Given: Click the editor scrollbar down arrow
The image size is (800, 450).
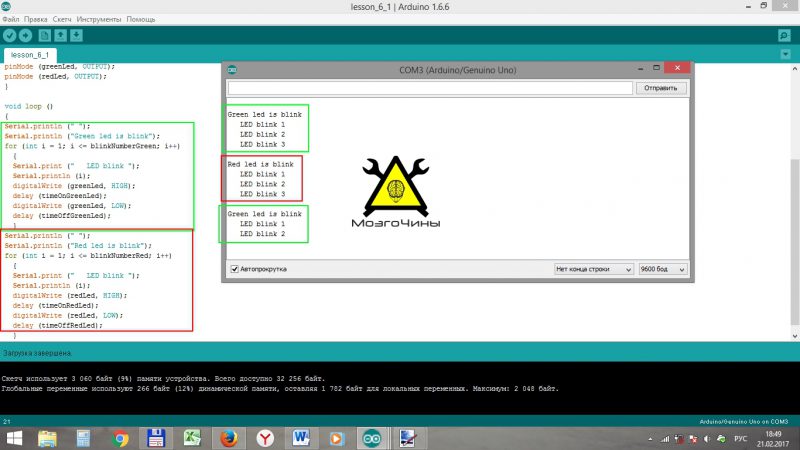Looking at the screenshot, I should [795, 336].
